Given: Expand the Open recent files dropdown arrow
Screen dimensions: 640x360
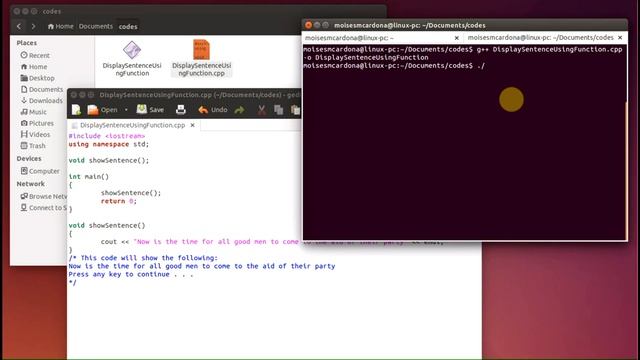Looking at the screenshot, I should click(126, 109).
